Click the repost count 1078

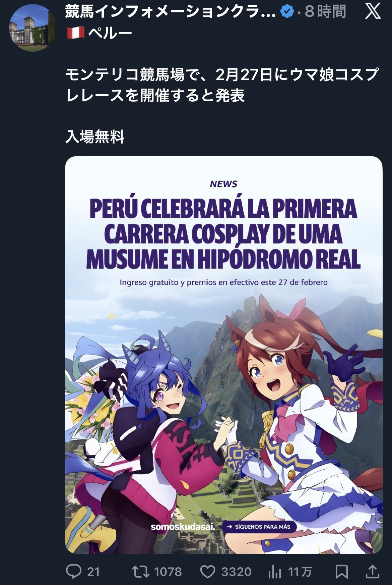pyautogui.click(x=168, y=572)
